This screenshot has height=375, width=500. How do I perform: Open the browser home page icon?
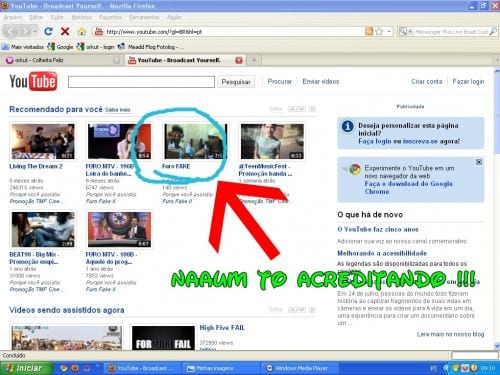coord(82,32)
